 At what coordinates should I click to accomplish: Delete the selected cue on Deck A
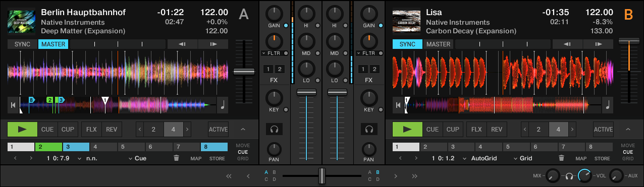[176, 158]
